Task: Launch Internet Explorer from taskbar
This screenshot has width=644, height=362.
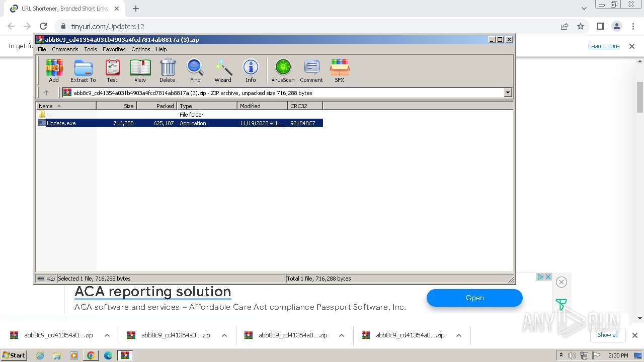Action: 40,355
